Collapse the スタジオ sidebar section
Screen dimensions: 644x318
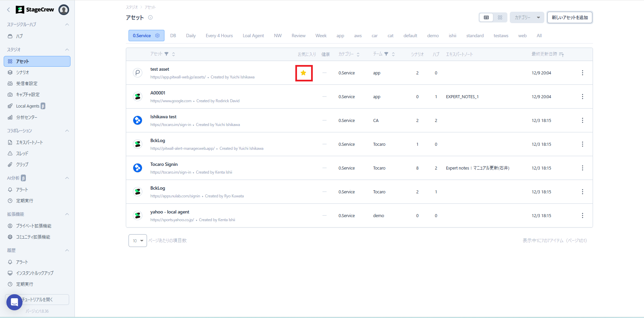click(67, 50)
